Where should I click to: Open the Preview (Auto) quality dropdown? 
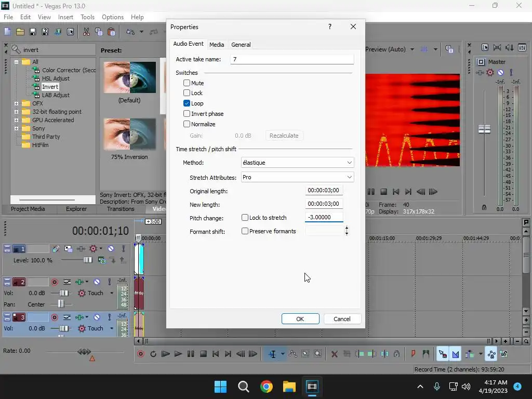point(412,49)
